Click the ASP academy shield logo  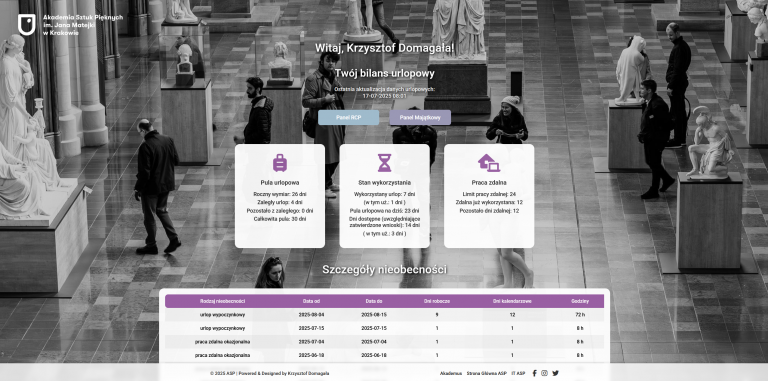click(26, 24)
